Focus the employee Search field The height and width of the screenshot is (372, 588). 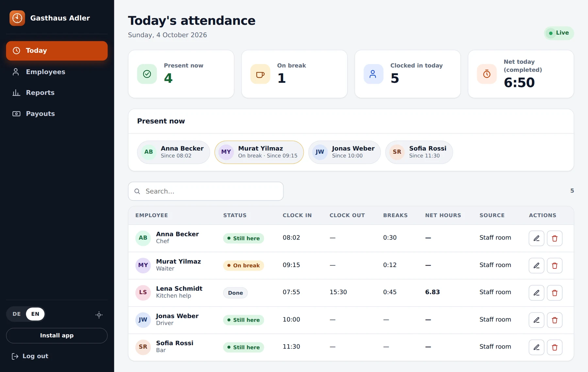(x=206, y=191)
